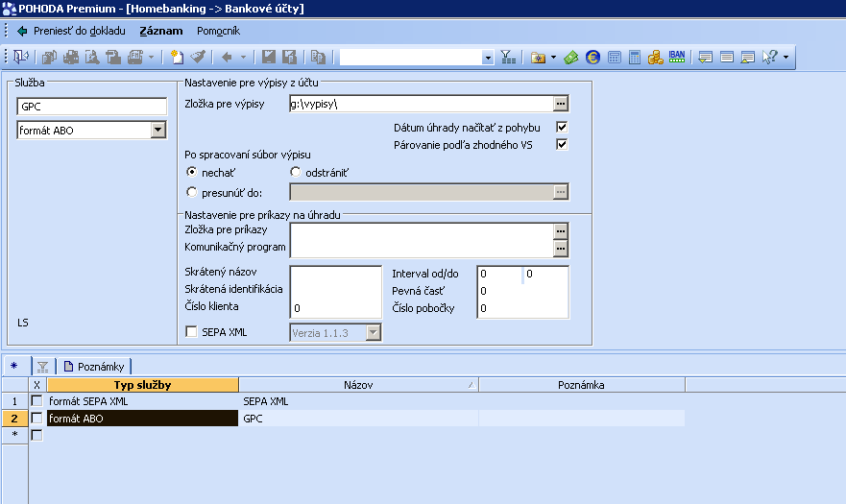
Task: Click the green banknote icon
Action: (x=571, y=58)
